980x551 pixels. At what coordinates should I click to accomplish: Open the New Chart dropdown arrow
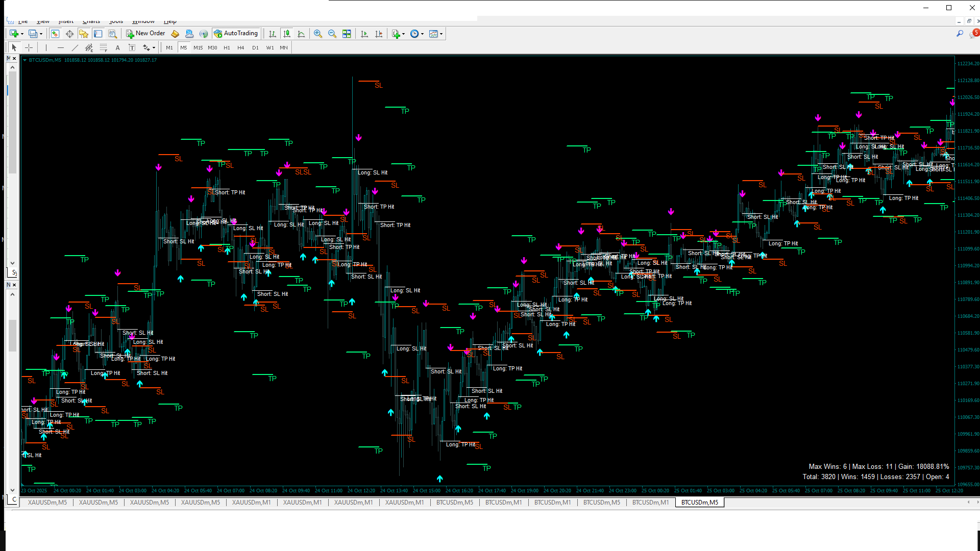pyautogui.click(x=22, y=34)
